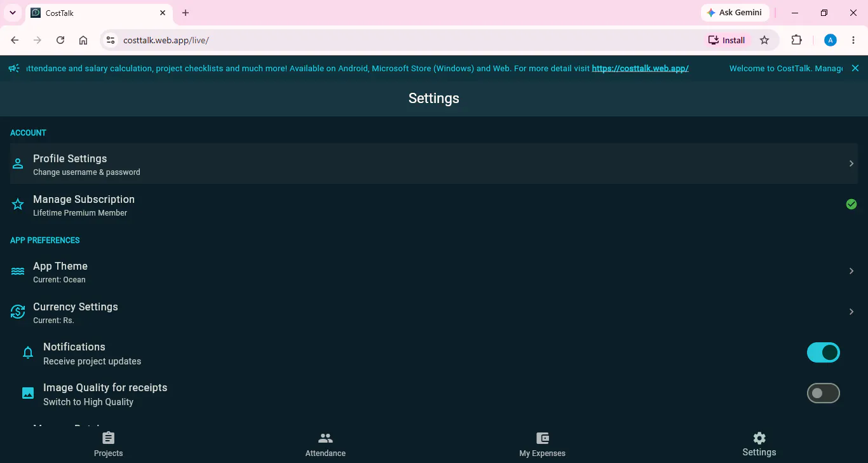Click 'Change username & password' text
868x463 pixels.
point(86,172)
